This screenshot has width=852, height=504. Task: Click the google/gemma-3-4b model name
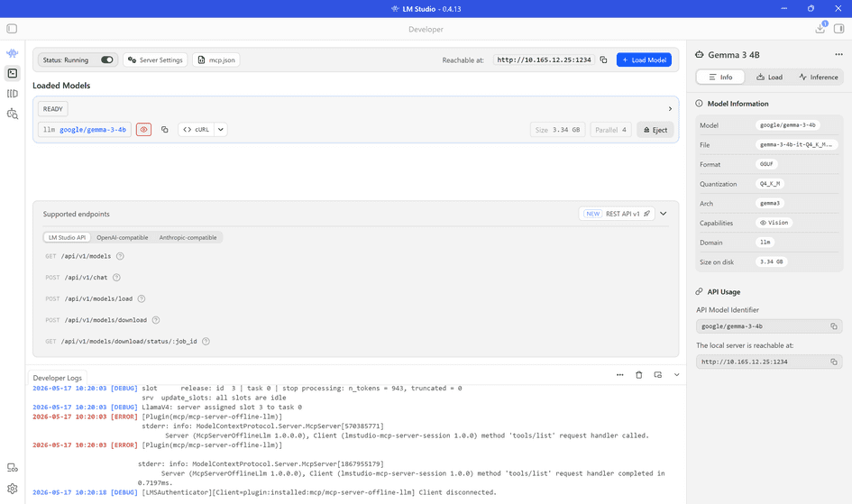tap(92, 130)
